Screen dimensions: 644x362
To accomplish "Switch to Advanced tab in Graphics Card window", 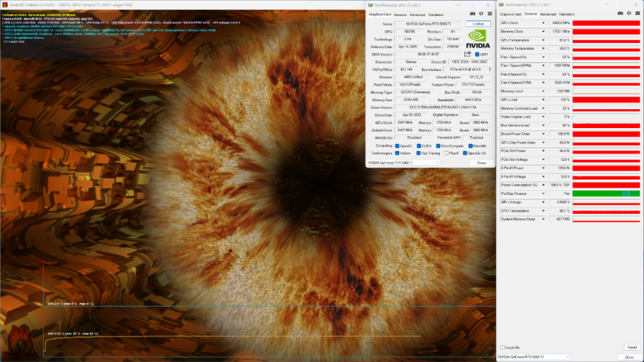I will tap(417, 15).
